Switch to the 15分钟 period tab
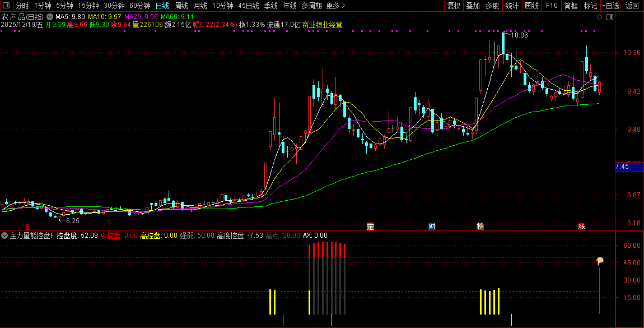Image resolution: width=644 pixels, height=328 pixels. (88, 6)
